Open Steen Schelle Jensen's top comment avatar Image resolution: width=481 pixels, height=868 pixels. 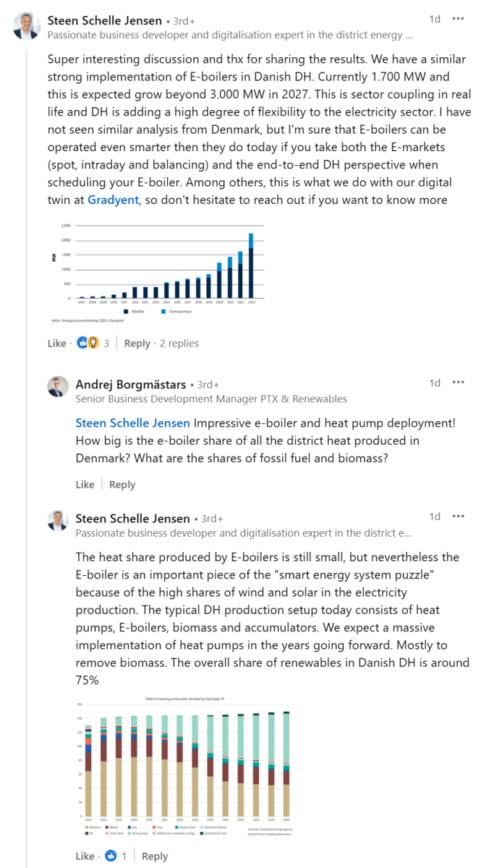pyautogui.click(x=27, y=25)
